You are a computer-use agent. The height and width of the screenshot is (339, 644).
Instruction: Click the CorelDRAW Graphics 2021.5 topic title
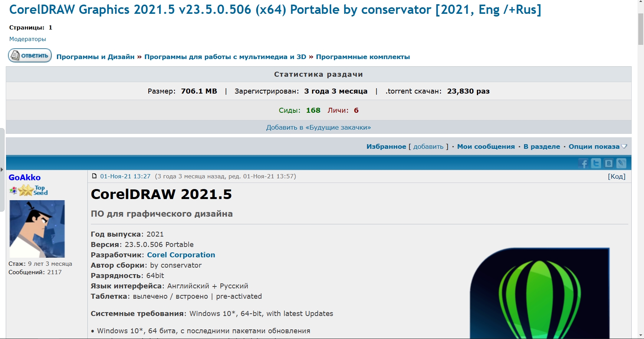click(x=275, y=10)
